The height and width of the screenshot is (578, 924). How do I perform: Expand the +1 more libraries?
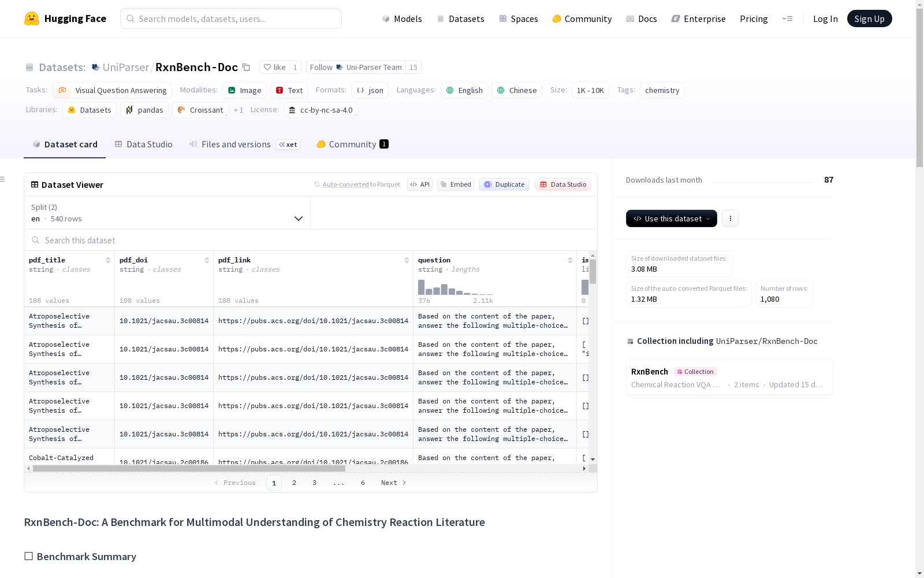tap(239, 110)
